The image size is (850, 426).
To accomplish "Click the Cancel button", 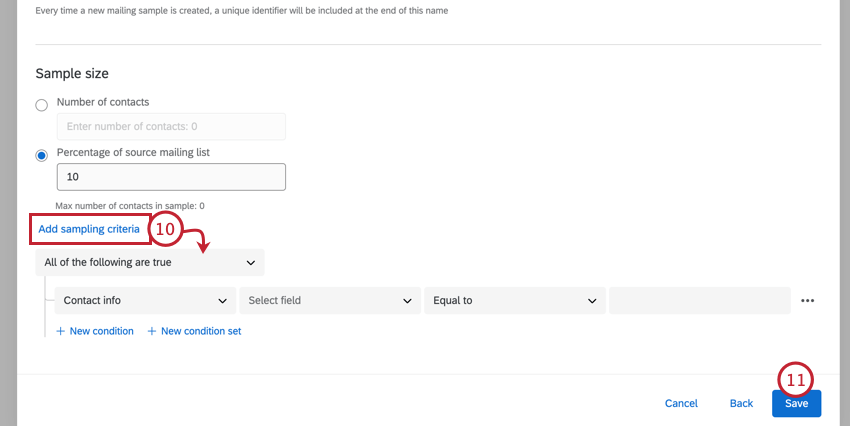I will 681,403.
